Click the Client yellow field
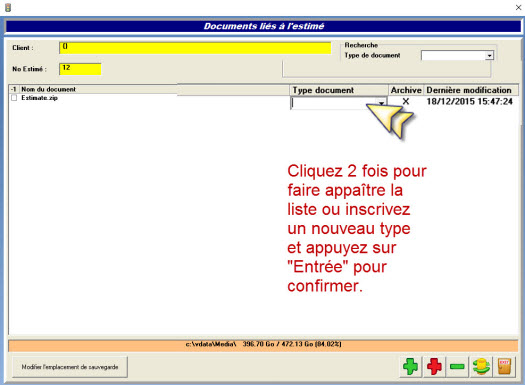The width and height of the screenshot is (525, 385). tap(195, 48)
